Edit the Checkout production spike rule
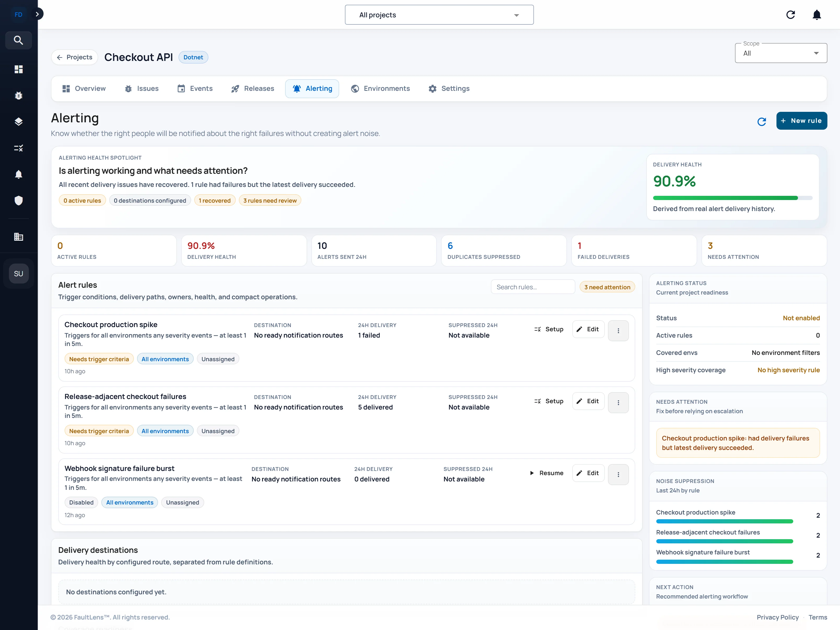The height and width of the screenshot is (630, 840). click(588, 329)
